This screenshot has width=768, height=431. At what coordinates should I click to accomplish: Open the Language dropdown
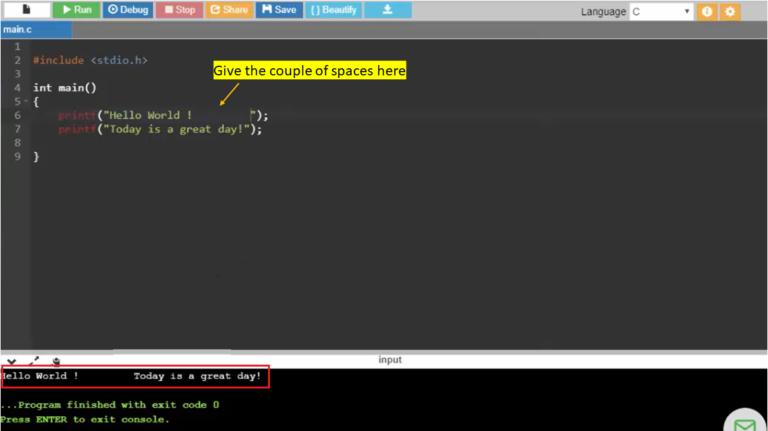(x=661, y=11)
